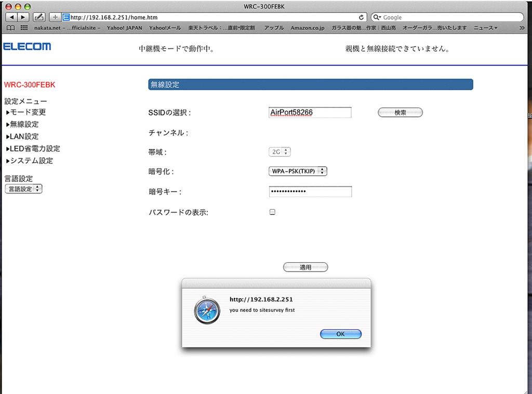Reload the page using the refresh icon
Screen dimensions: 532x394
click(362, 17)
